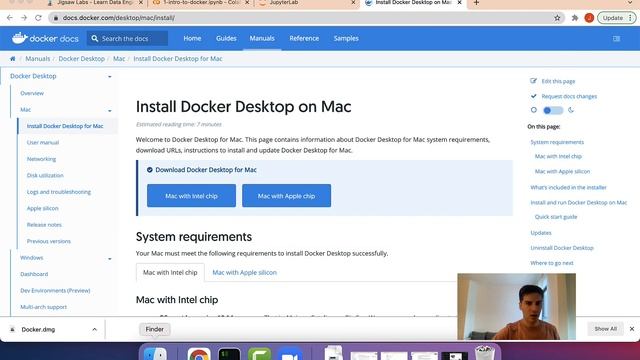This screenshot has width=640, height=360.
Task: Download Mac with Intel chip
Action: click(191, 196)
